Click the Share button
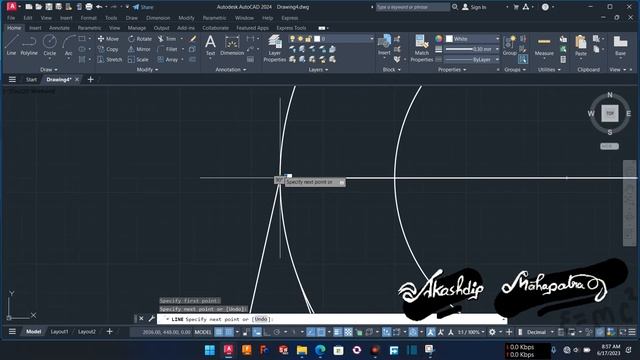 click(143, 7)
